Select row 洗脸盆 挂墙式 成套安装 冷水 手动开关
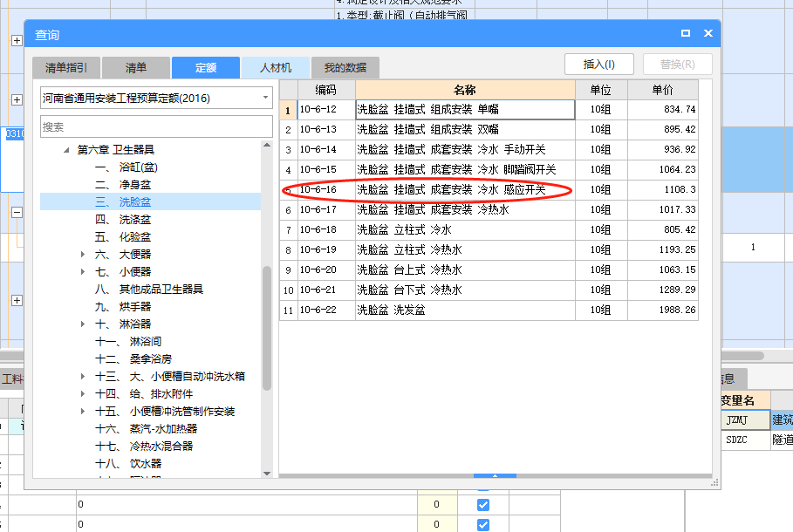Screen dimensions: 793x532 [x=489, y=150]
